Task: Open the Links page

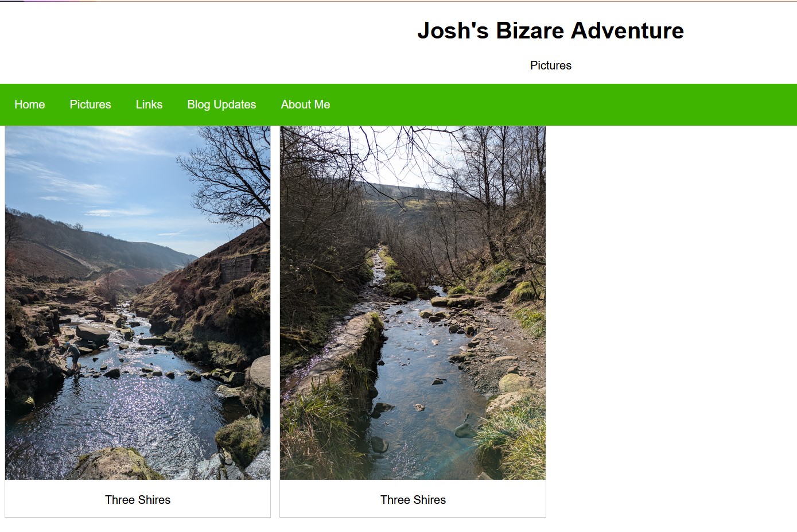Action: (149, 104)
